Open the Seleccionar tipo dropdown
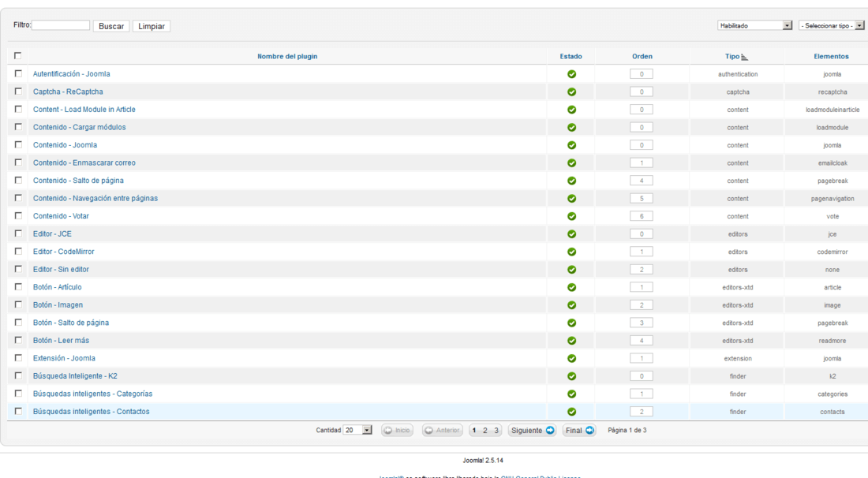Viewport: 868px width, 478px height. pos(832,25)
